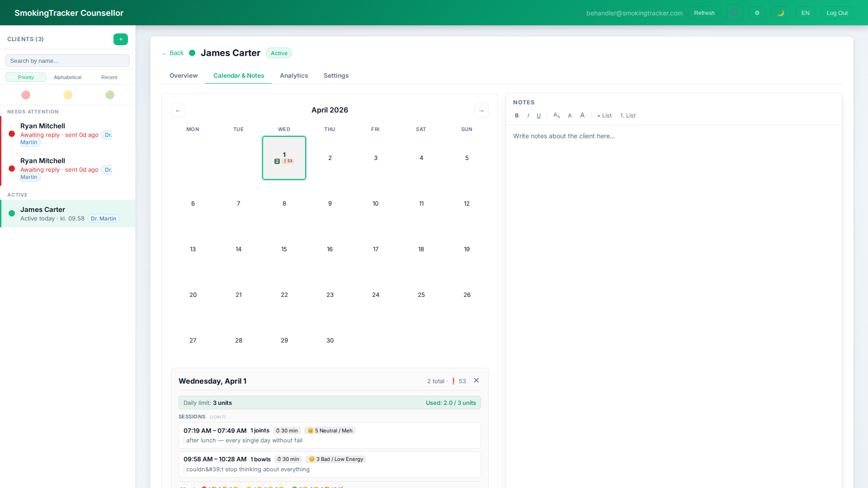This screenshot has width=868, height=488.
Task: Navigate to the next month
Action: coord(481,110)
